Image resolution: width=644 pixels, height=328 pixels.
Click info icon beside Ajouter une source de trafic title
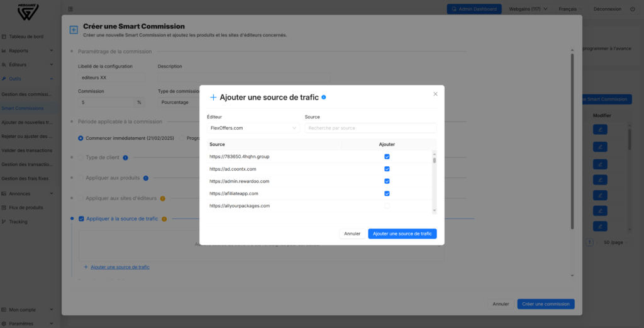tap(324, 98)
